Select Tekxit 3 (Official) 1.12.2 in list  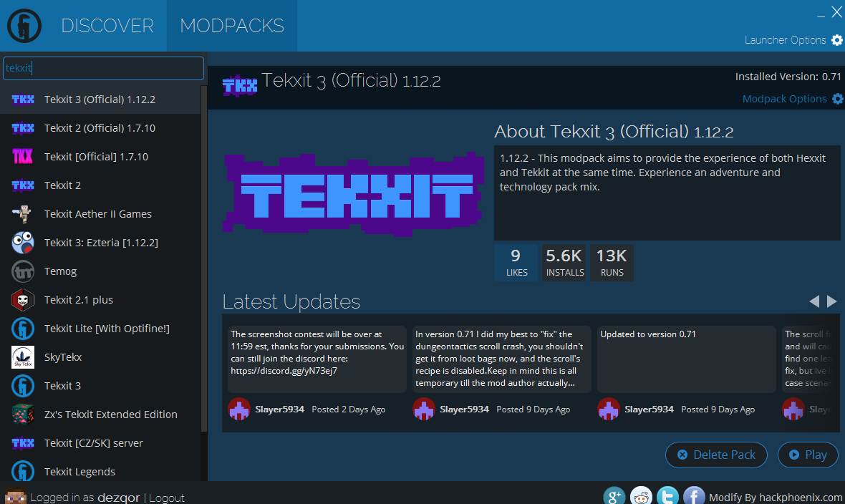[100, 100]
